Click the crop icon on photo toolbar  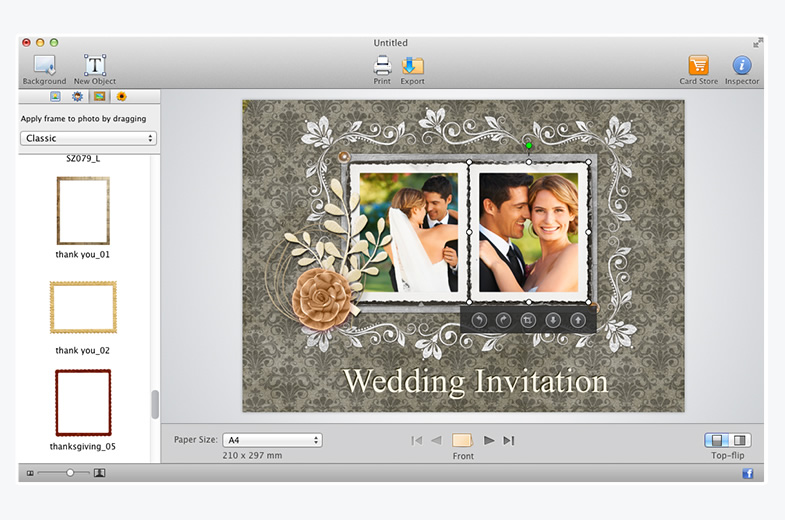click(528, 320)
